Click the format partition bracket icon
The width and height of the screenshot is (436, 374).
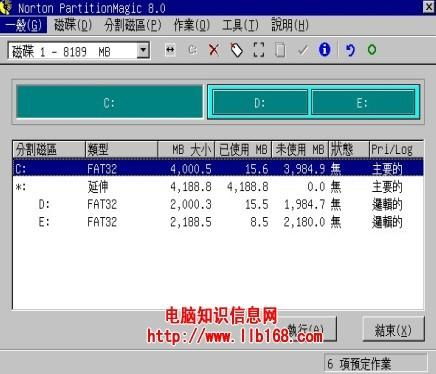[x=259, y=50]
